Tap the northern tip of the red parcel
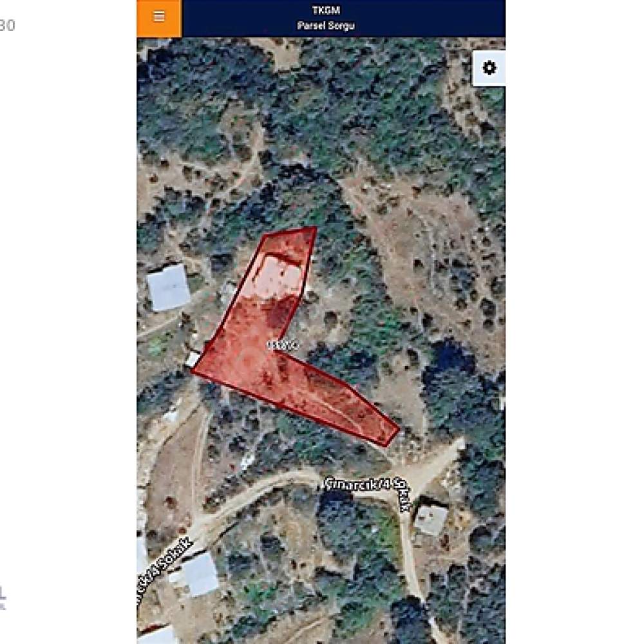The image size is (644, 644). tap(315, 228)
